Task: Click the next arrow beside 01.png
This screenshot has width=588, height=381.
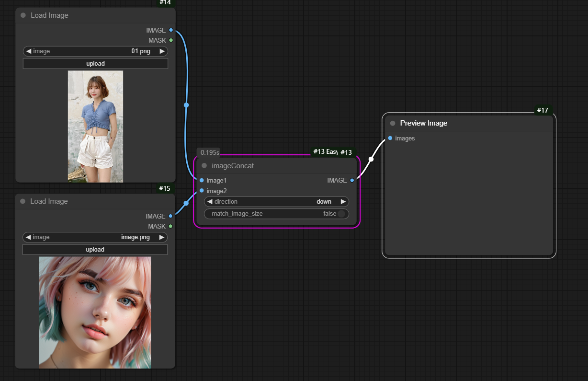Action: click(x=162, y=51)
